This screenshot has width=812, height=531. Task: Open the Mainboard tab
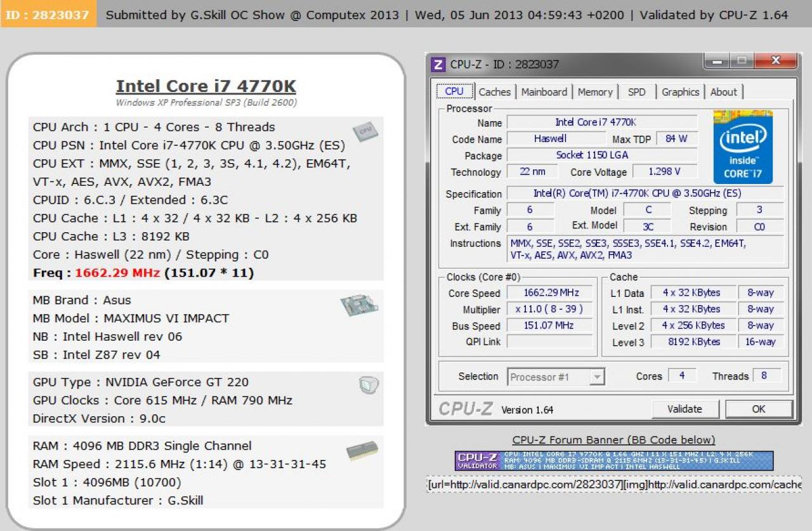(544, 92)
